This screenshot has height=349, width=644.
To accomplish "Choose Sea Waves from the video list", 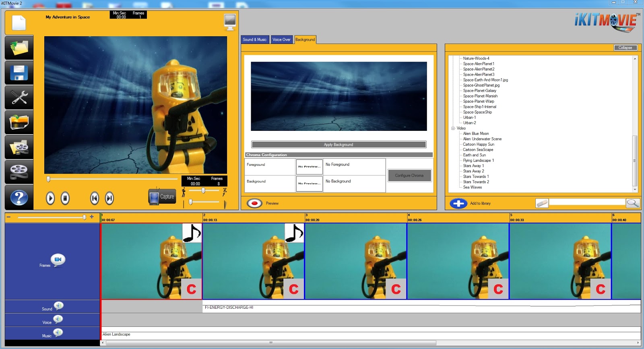I will coord(472,187).
